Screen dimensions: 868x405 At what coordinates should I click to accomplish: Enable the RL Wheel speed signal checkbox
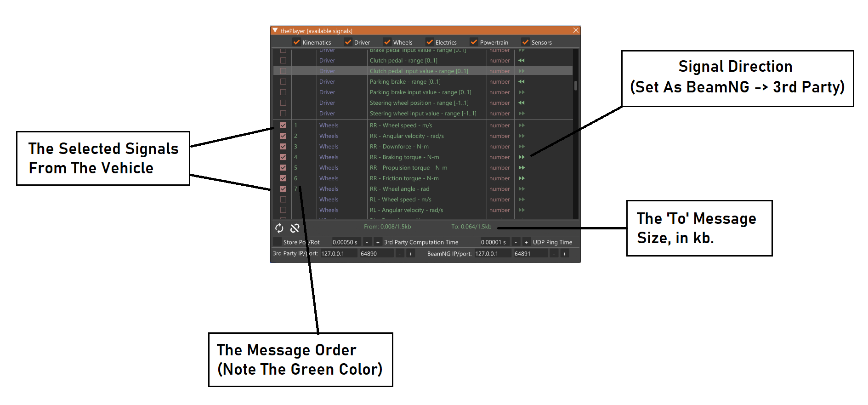pyautogui.click(x=283, y=200)
